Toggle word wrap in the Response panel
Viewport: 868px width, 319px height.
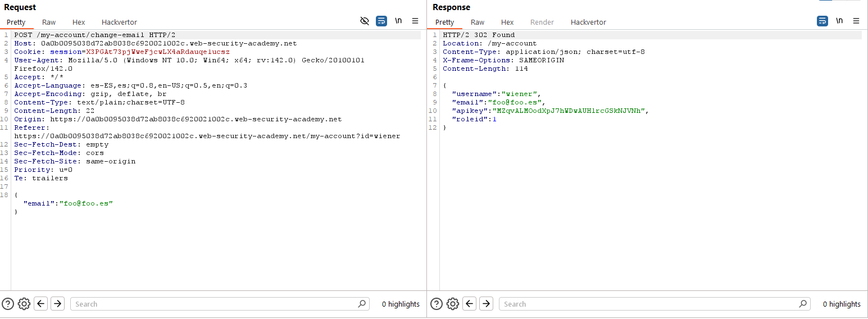click(x=822, y=21)
